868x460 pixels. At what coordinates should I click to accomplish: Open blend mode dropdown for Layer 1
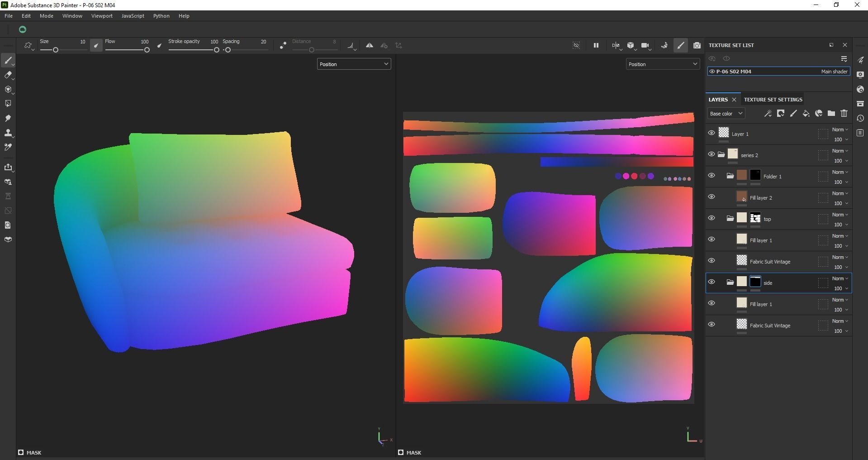[x=840, y=130]
